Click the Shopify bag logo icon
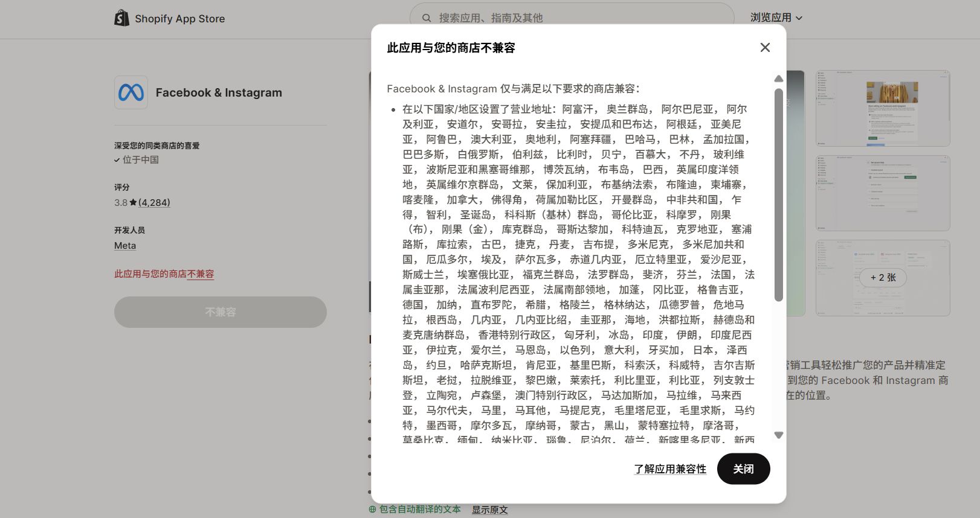980x518 pixels. [122, 18]
